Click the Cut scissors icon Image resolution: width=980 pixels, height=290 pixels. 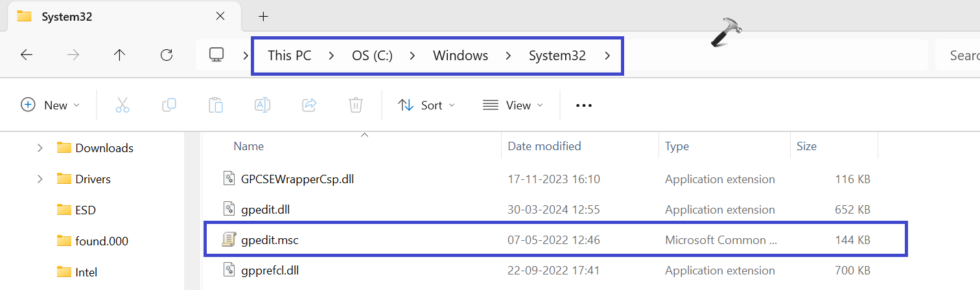tap(122, 105)
